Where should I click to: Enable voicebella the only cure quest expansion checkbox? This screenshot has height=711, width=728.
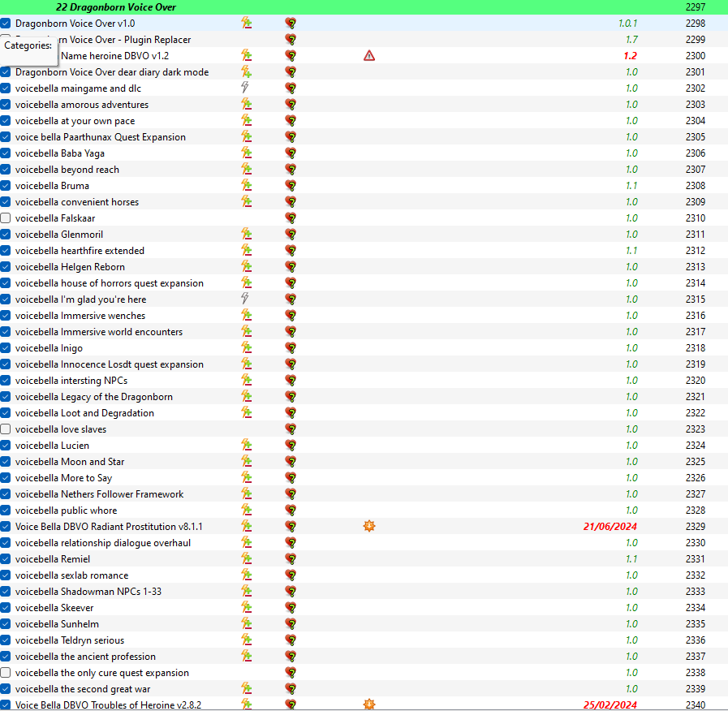(6, 673)
